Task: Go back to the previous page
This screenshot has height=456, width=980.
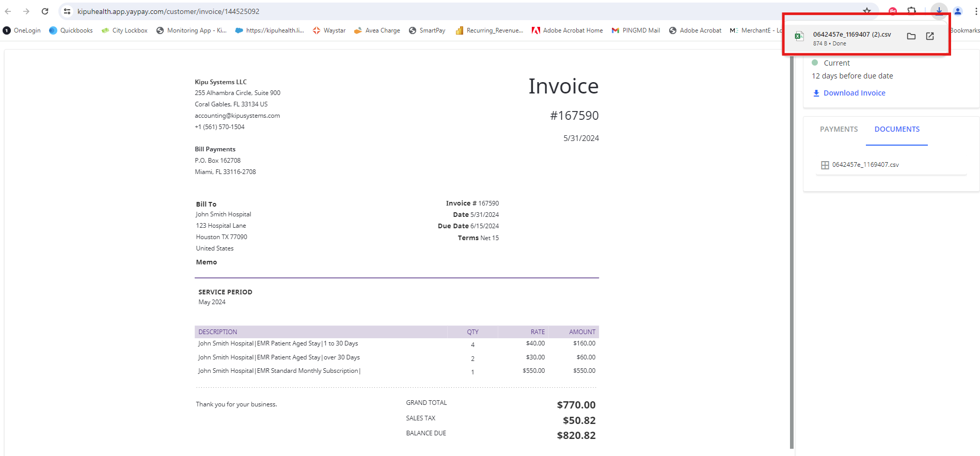Action: 8,11
